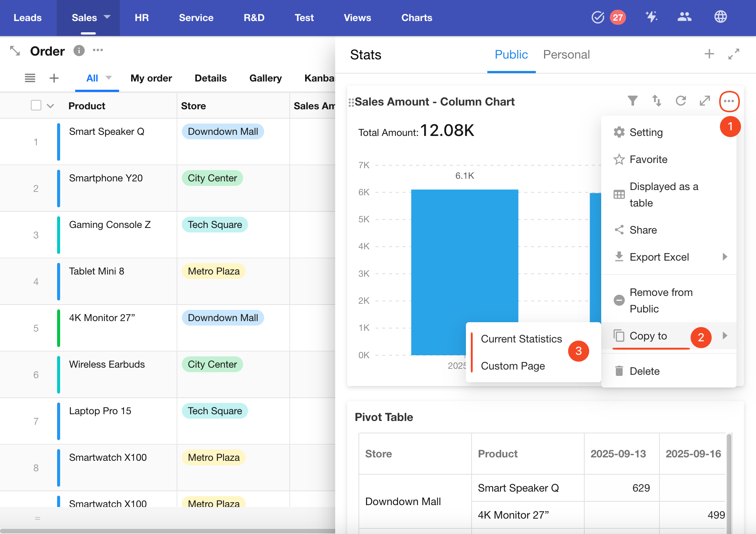This screenshot has height=534, width=756.
Task: Click the Order info icon
Action: click(79, 50)
